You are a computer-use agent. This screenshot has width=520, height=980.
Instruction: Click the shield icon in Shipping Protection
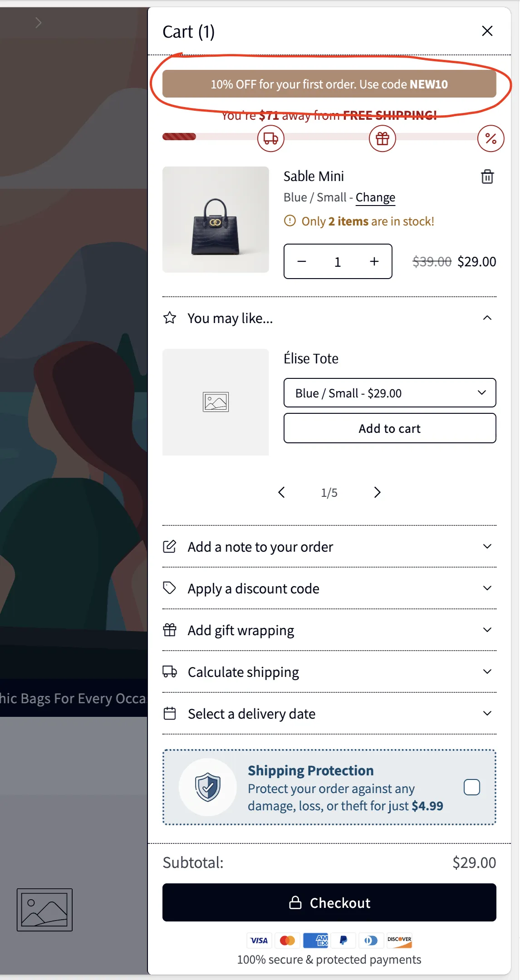(x=207, y=787)
